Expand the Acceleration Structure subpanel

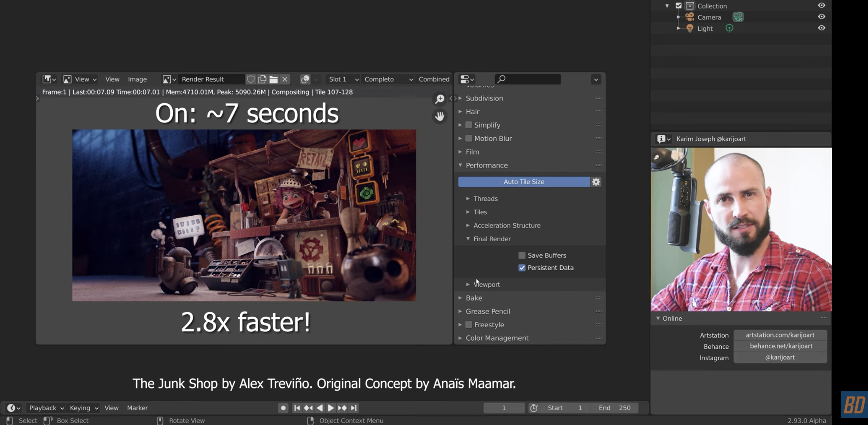468,225
